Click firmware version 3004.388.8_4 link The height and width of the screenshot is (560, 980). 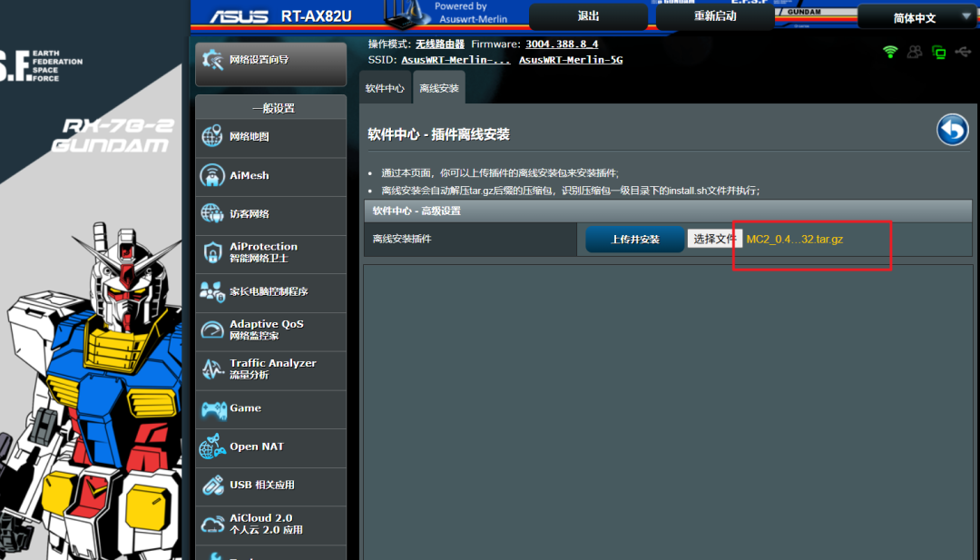562,44
